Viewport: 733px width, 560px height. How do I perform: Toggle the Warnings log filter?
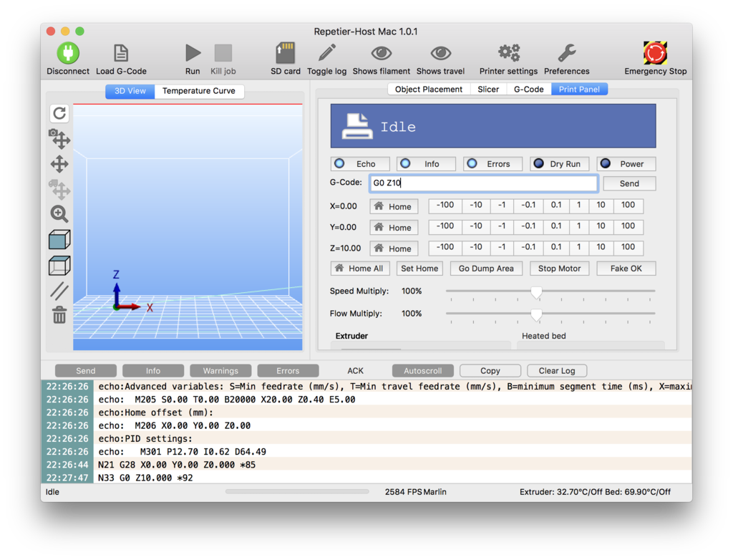tap(220, 370)
